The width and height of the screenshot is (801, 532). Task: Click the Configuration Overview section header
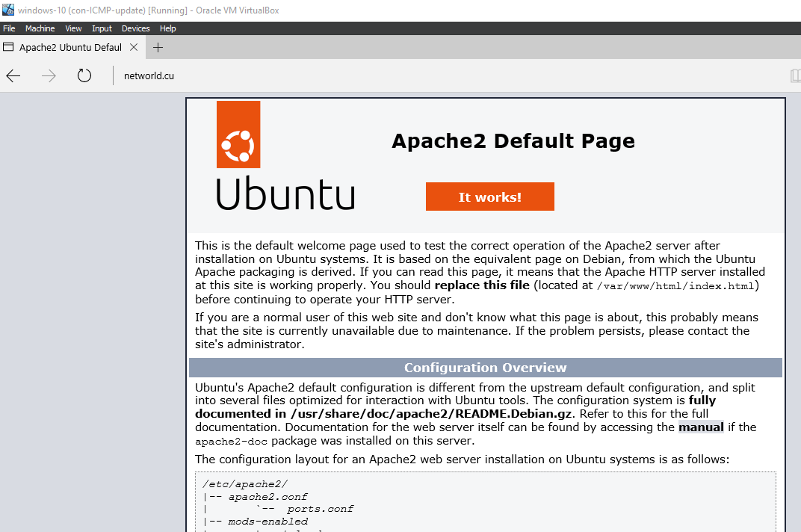tap(485, 368)
